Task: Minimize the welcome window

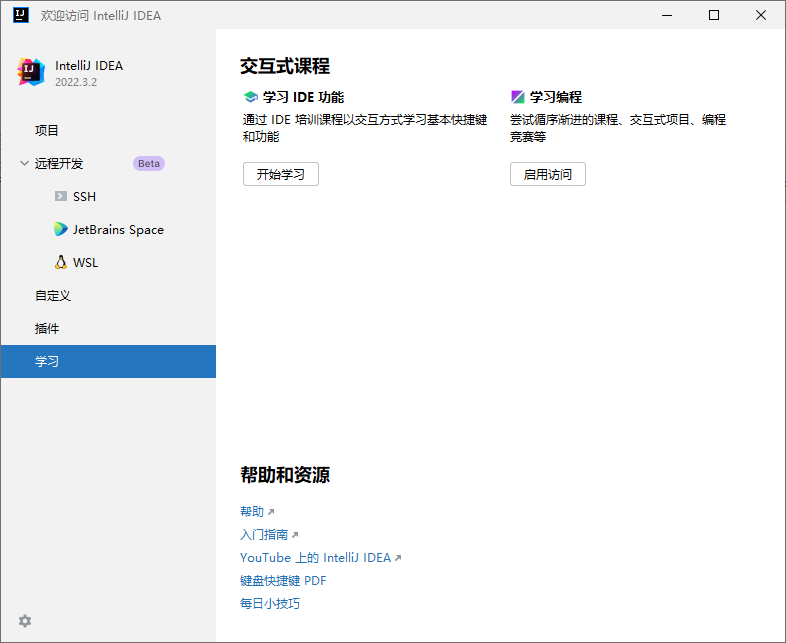Action: 667,15
